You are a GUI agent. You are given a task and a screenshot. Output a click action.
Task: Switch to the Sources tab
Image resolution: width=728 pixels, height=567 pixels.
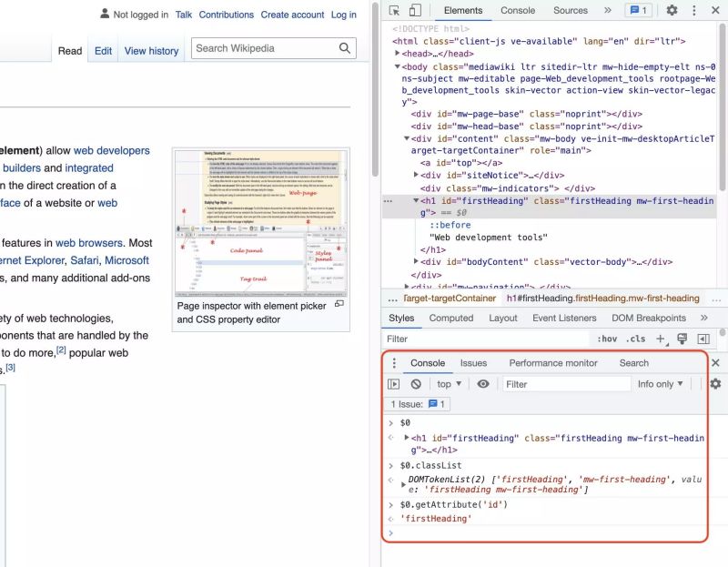point(571,10)
